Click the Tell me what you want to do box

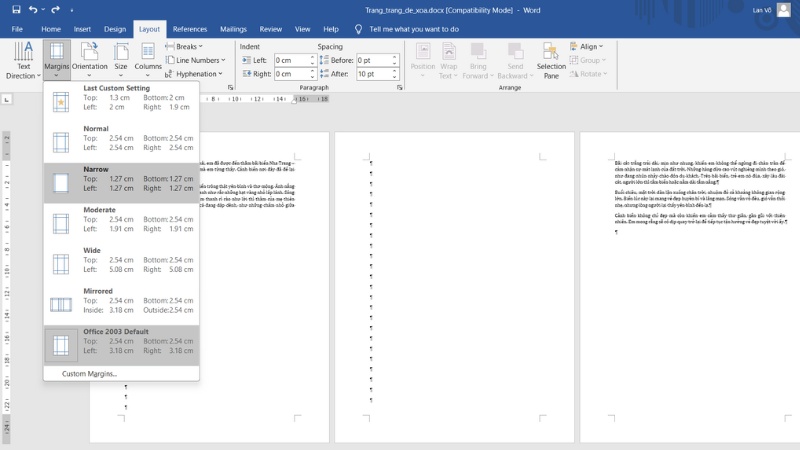tap(413, 29)
